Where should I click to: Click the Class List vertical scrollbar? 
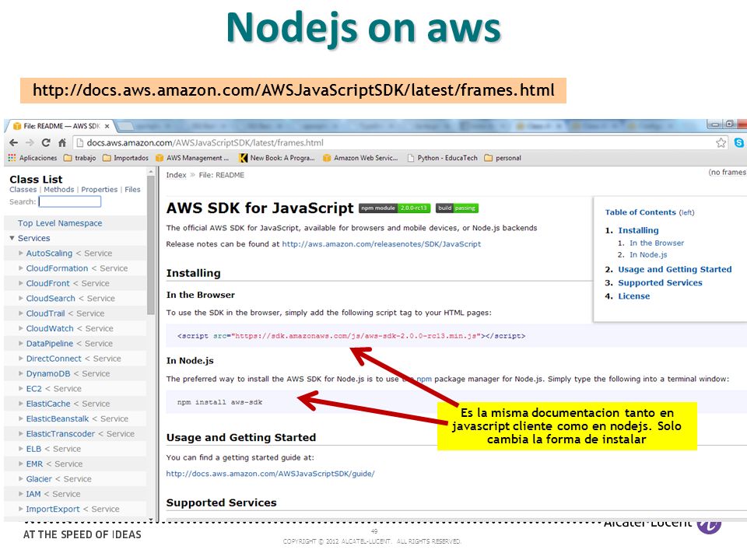[151, 245]
